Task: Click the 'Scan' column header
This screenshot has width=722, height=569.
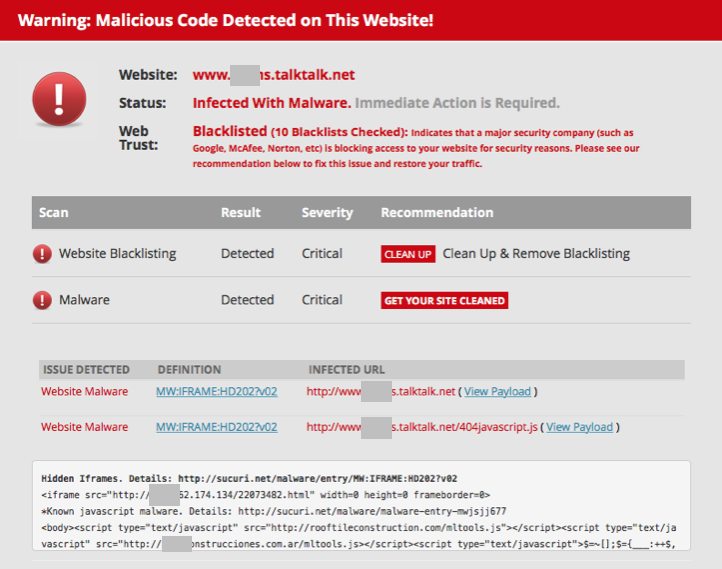Action: [x=53, y=212]
